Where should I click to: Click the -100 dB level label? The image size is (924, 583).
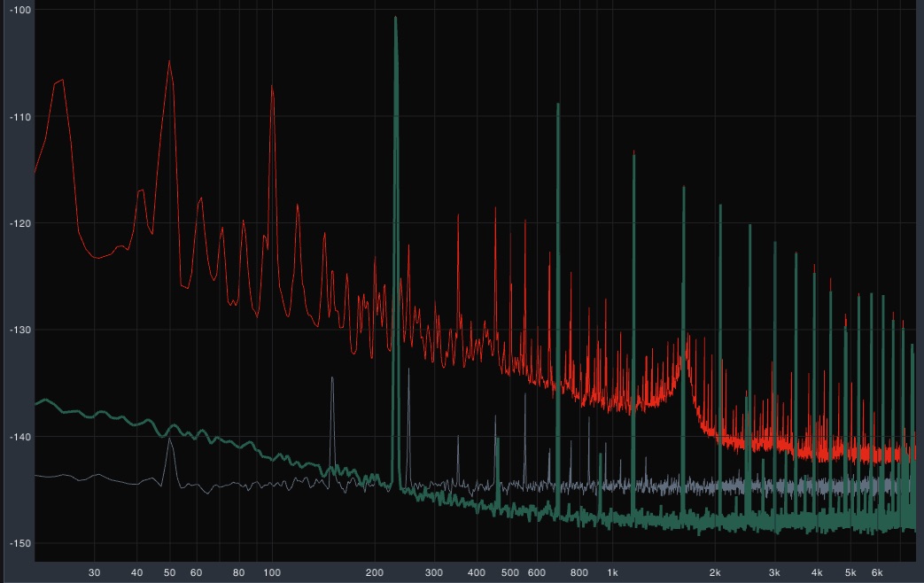coord(20,10)
